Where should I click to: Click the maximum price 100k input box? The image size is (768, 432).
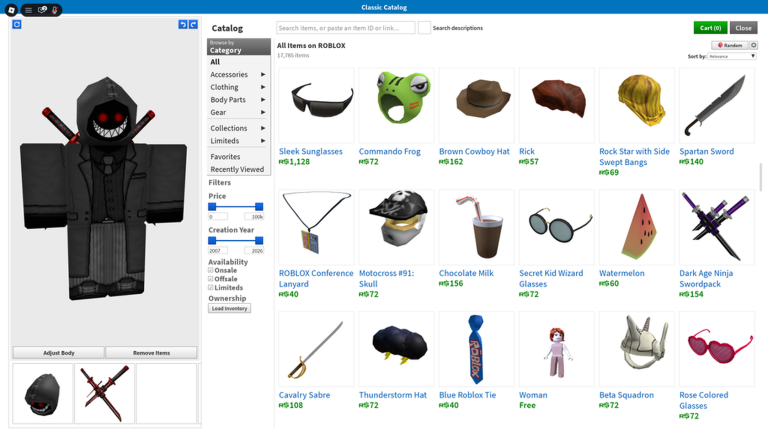254,216
